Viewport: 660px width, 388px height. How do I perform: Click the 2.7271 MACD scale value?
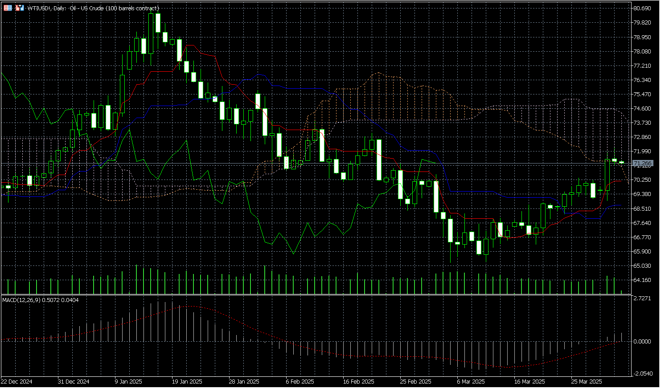coord(643,298)
